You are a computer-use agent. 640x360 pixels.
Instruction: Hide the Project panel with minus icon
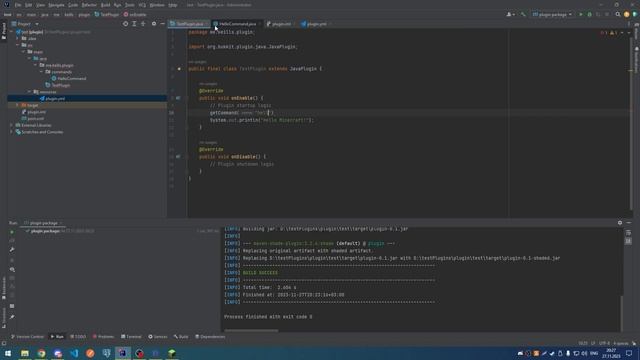(x=162, y=24)
